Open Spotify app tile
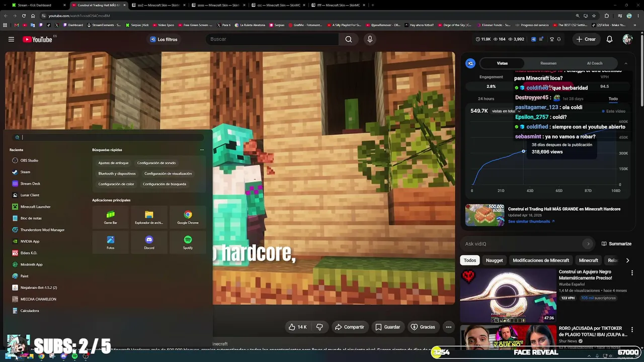 tap(188, 242)
